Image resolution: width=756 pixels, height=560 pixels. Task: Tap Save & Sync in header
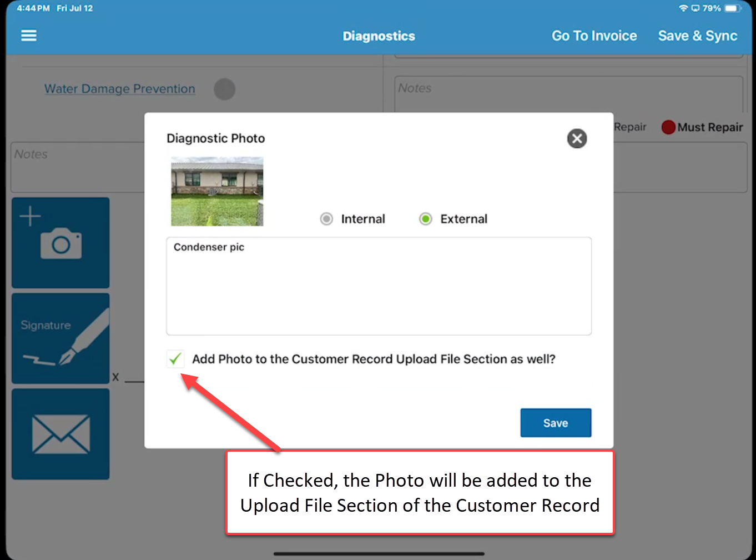pos(697,36)
